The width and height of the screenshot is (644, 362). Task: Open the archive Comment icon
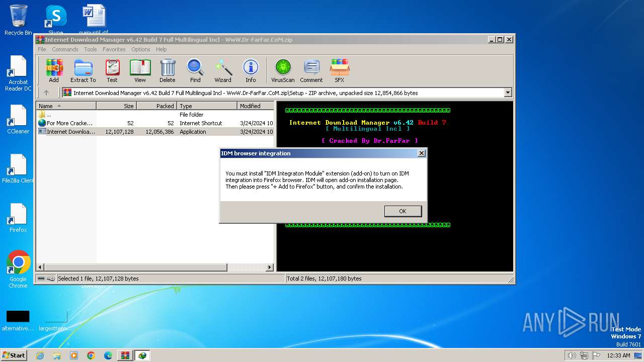[311, 70]
